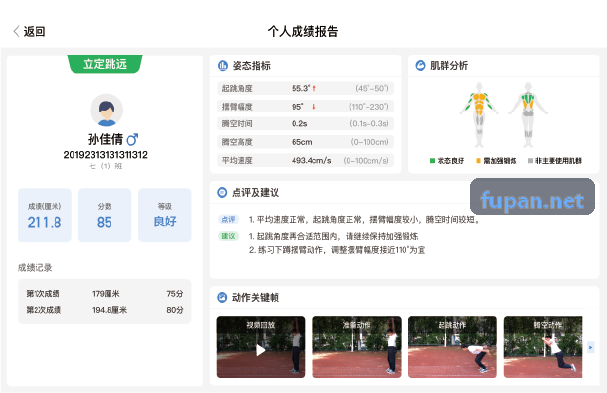Click the (110°-230°) reference range
The image size is (607, 393).
(369, 106)
